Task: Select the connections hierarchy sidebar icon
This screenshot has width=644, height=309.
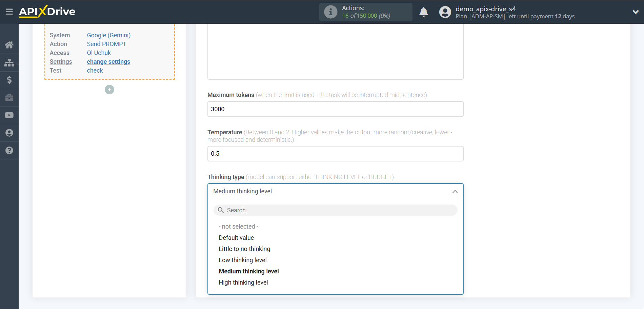Action: pos(9,62)
